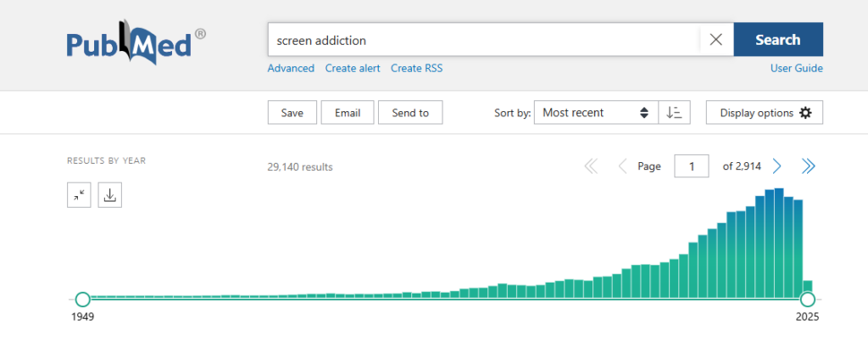Toggle sort order direction icon
Viewport: 868px width, 342px height.
coord(674,113)
